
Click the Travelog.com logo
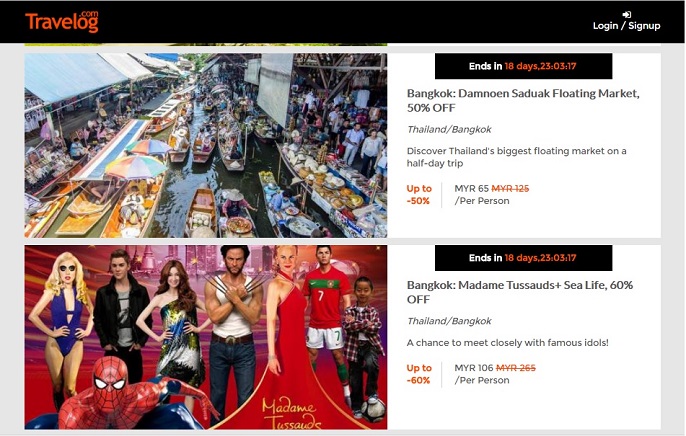[62, 22]
